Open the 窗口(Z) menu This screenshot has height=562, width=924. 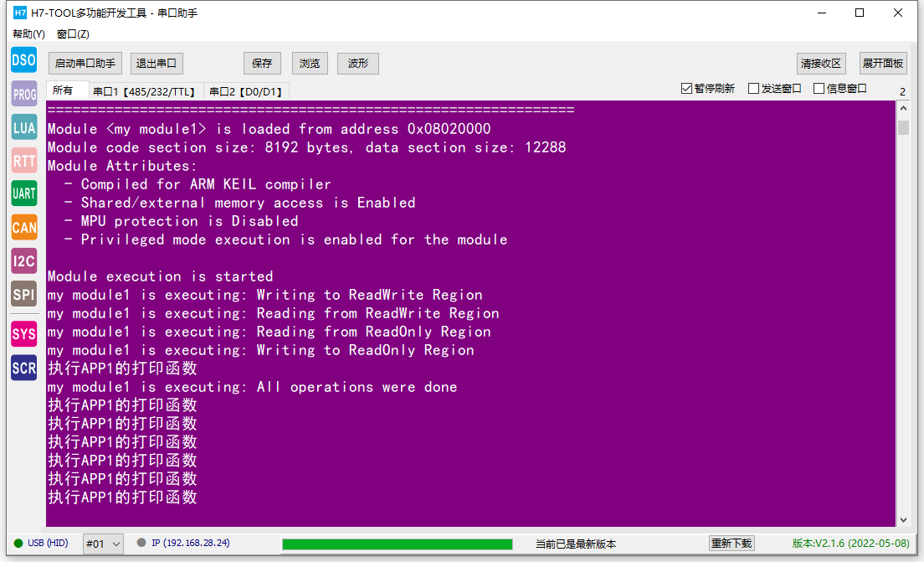[x=73, y=34]
